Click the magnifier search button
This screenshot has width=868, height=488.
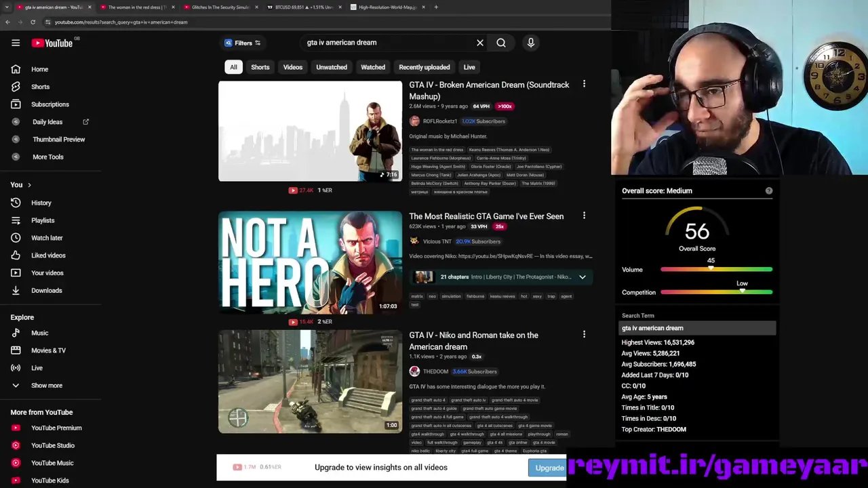click(x=501, y=43)
